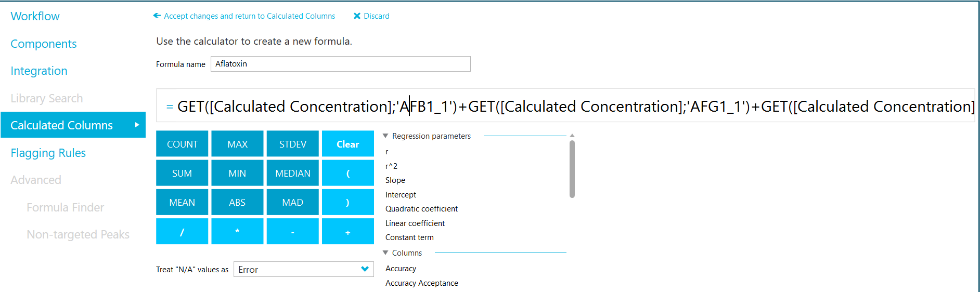Insert the MEDIAN function

click(292, 173)
